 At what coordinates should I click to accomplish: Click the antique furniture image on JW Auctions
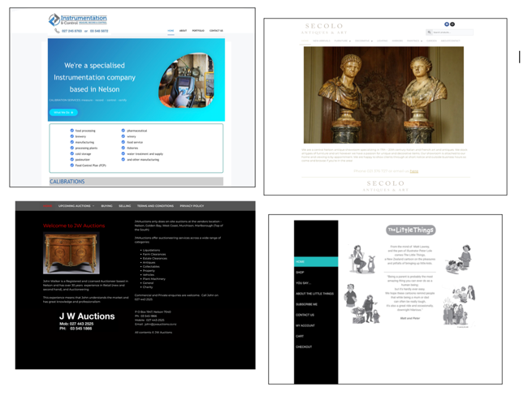(x=67, y=254)
